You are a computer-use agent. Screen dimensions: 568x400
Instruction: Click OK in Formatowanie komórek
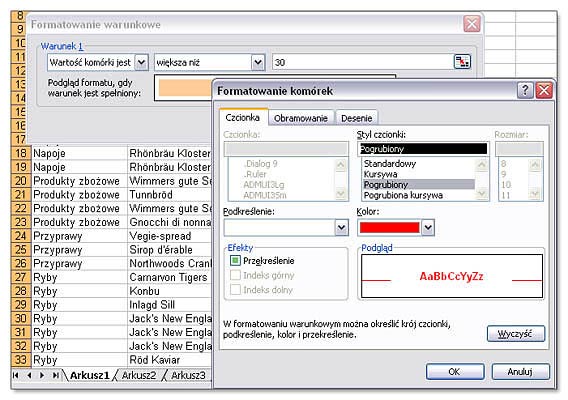(455, 371)
